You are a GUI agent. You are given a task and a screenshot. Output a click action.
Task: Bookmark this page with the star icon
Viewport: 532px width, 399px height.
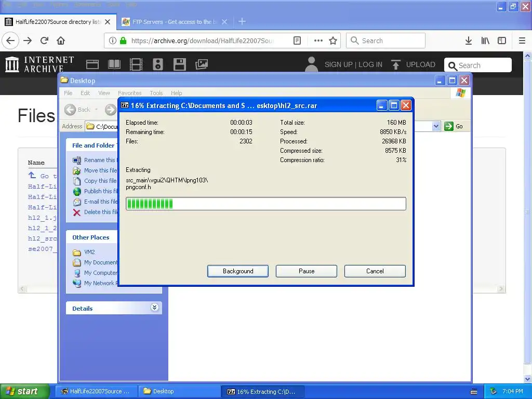333,41
